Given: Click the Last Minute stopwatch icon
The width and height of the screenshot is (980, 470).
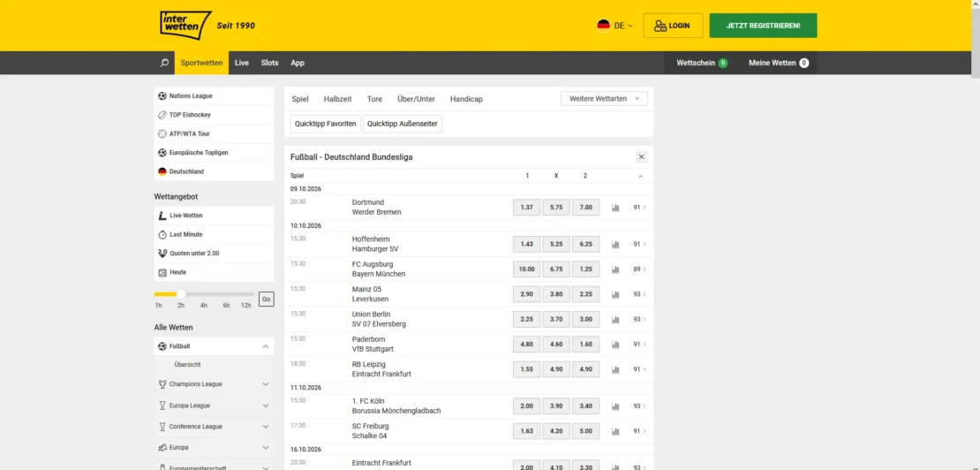Looking at the screenshot, I should 162,234.
